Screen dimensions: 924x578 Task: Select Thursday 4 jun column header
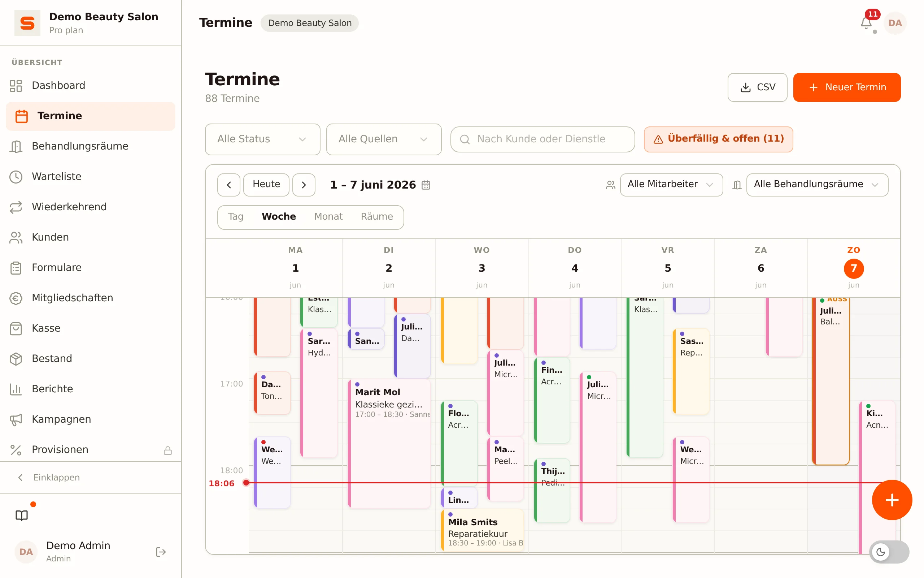tap(575, 268)
